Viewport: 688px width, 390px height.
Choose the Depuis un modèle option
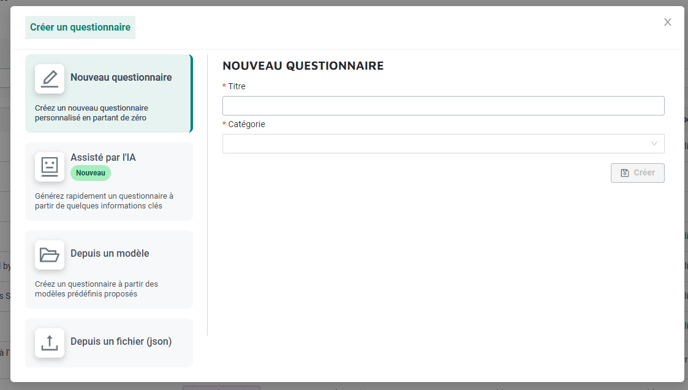(109, 269)
